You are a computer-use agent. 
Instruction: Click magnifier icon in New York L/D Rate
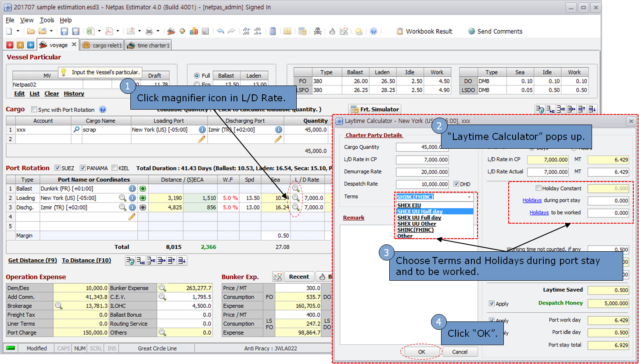coord(296,198)
